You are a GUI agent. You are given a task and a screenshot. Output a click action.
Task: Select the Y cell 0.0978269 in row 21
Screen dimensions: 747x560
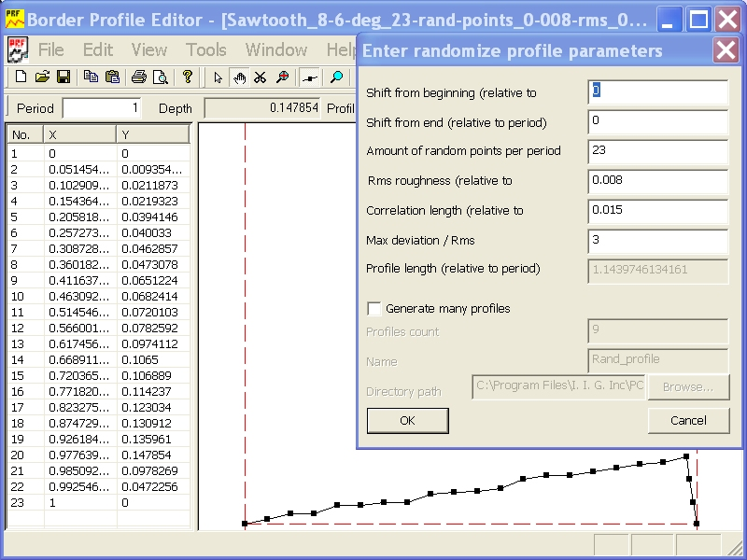[153, 471]
